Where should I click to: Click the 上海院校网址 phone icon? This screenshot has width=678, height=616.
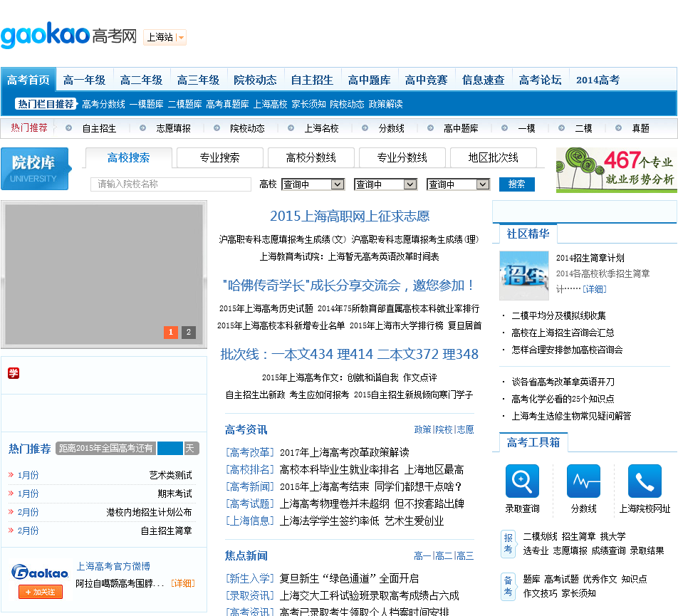pos(645,481)
